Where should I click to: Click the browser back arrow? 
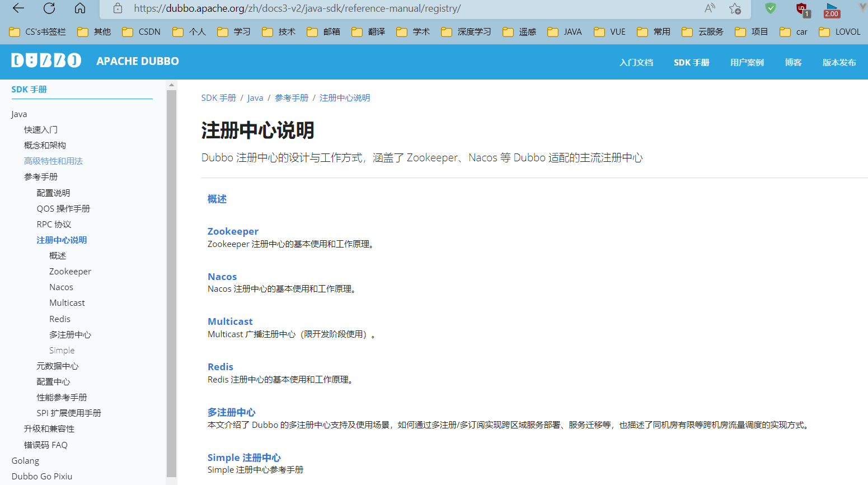18,8
